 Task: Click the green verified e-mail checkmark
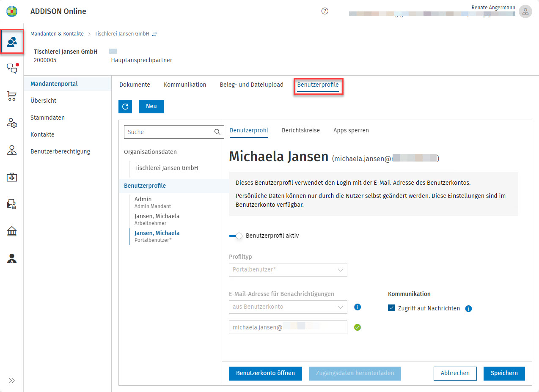point(357,327)
